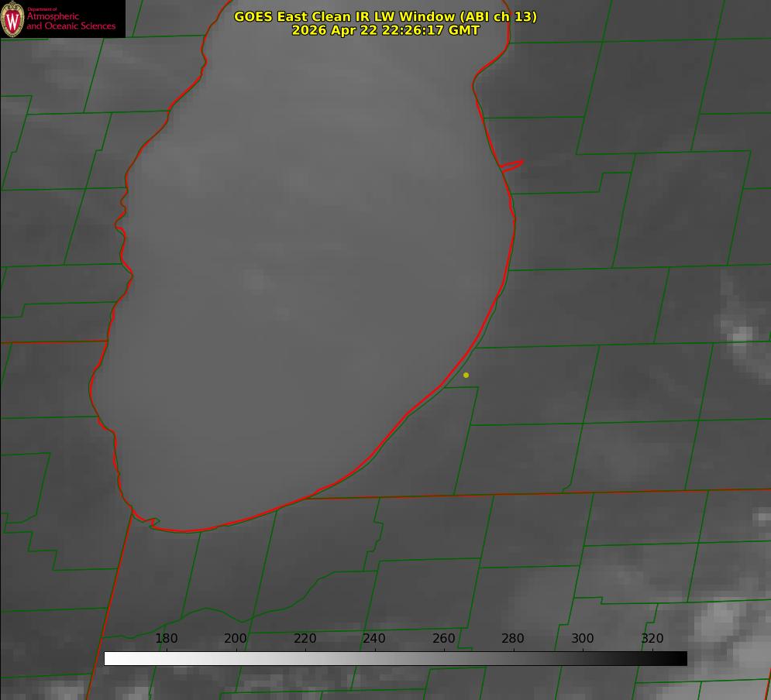
Task: Click the 240 colorbar label
Action: (x=374, y=638)
